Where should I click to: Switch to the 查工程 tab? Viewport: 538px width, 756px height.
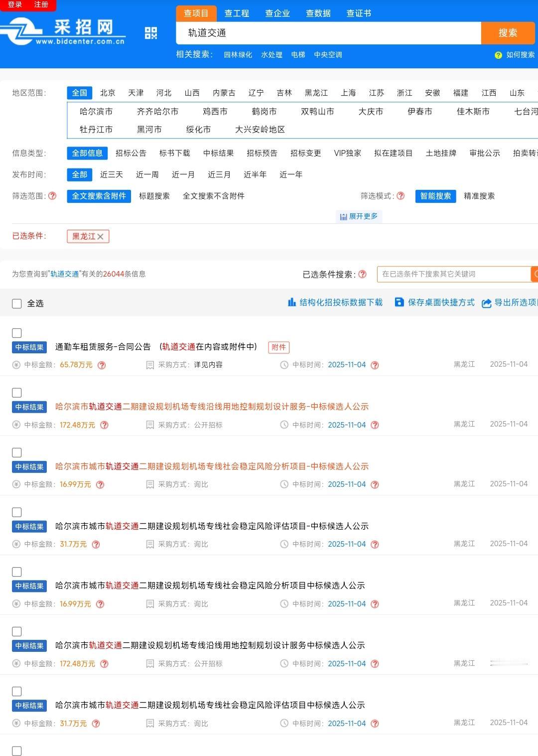tap(237, 13)
